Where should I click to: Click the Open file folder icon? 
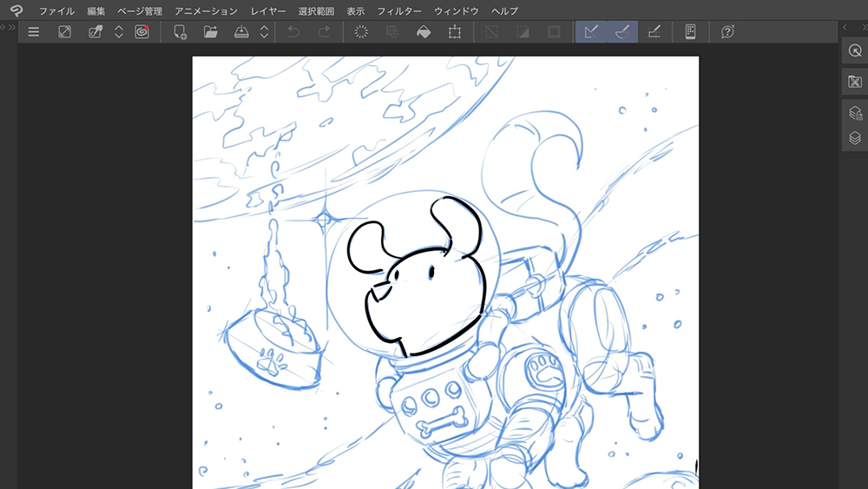pyautogui.click(x=211, y=32)
